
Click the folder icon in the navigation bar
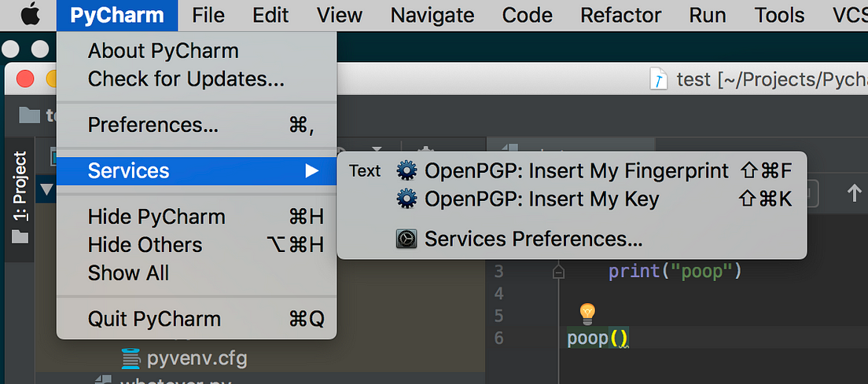29,115
